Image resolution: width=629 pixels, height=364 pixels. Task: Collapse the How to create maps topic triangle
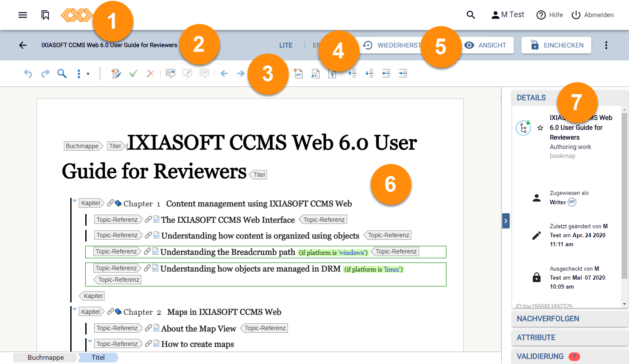pyautogui.click(x=90, y=341)
